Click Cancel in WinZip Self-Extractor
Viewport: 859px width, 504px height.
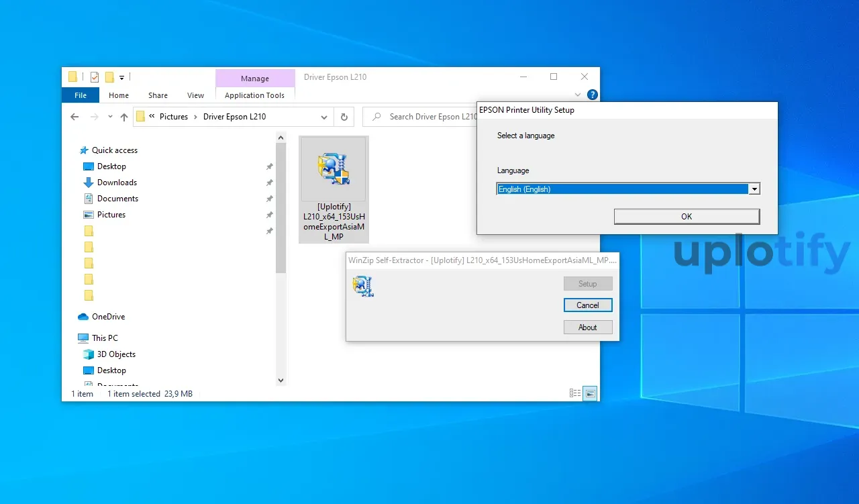click(588, 305)
